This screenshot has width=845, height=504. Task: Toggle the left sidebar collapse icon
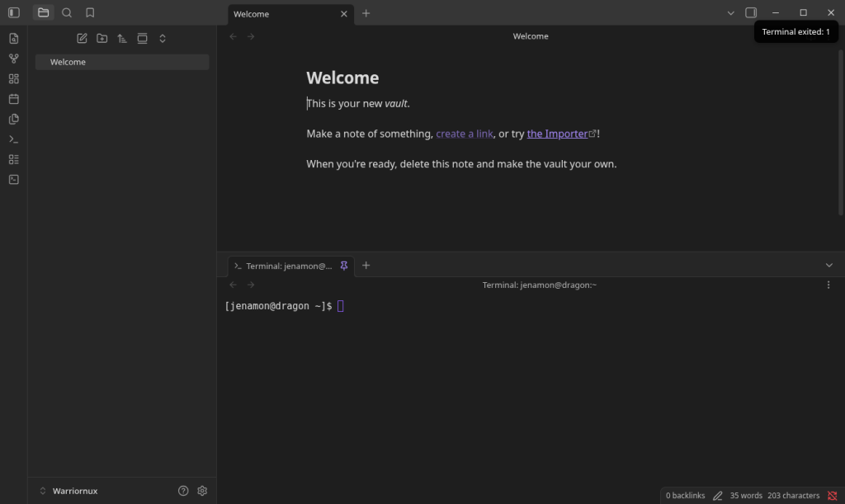[14, 12]
